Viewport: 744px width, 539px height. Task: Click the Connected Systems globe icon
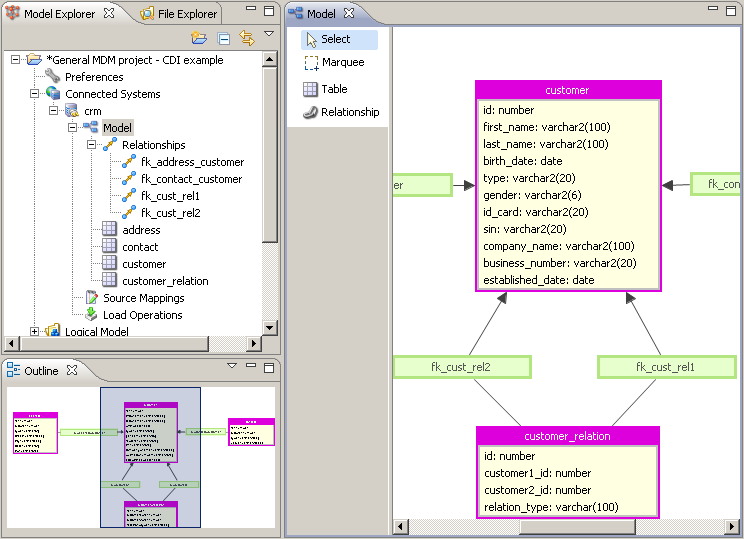pyautogui.click(x=53, y=93)
